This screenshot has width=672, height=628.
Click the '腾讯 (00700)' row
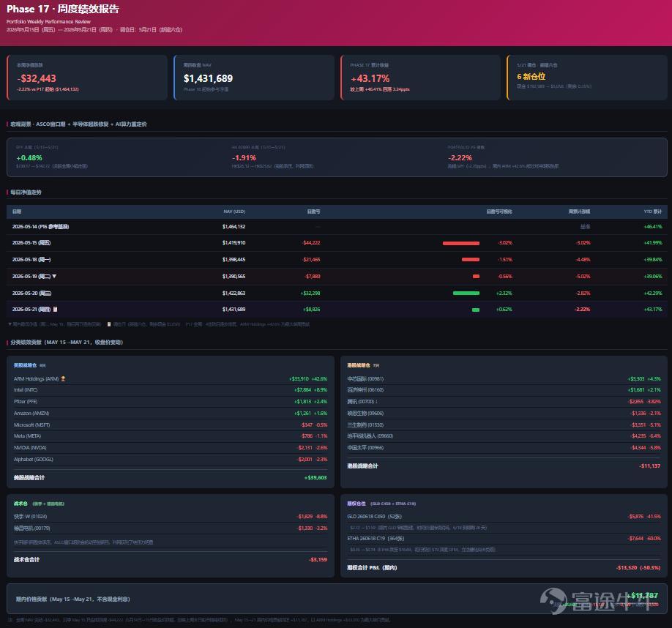(x=504, y=401)
